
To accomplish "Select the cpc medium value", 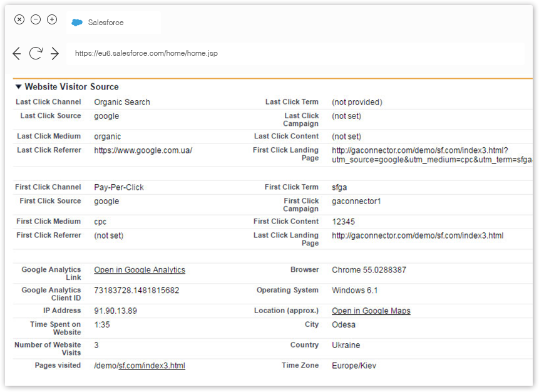I will coord(100,222).
